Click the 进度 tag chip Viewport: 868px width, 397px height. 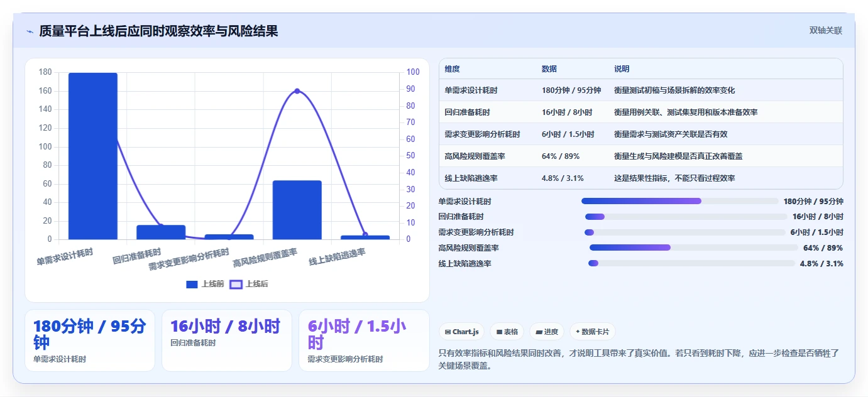tap(547, 332)
